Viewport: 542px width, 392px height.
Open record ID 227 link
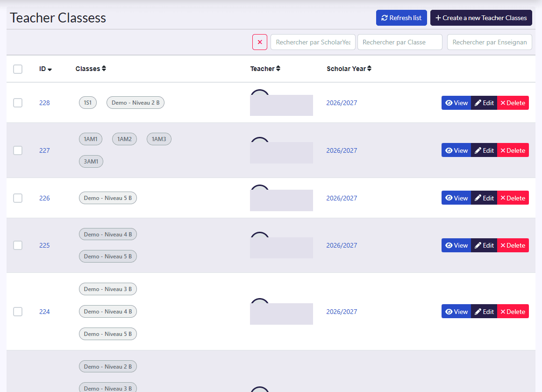[x=44, y=150]
